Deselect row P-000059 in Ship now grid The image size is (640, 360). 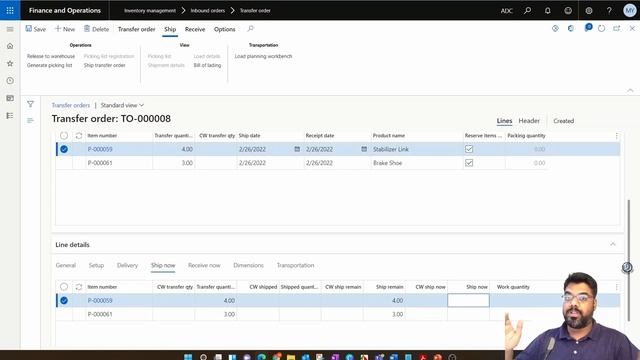click(x=64, y=300)
